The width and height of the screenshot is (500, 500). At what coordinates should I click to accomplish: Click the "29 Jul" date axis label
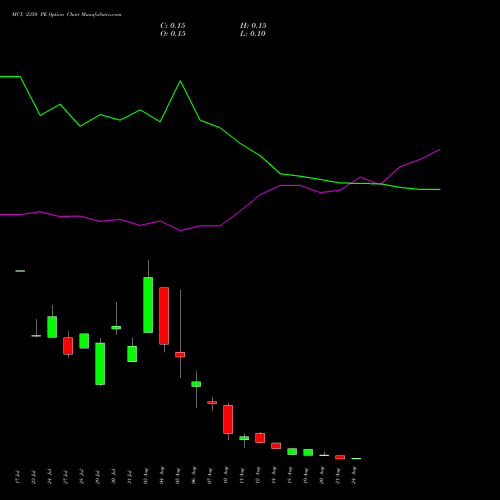click(x=98, y=477)
